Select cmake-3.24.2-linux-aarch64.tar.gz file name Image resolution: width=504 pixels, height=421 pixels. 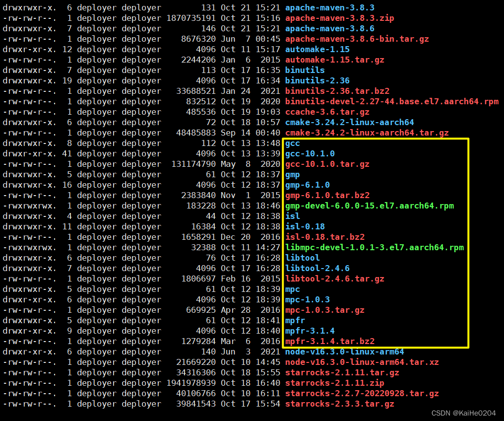coord(367,133)
